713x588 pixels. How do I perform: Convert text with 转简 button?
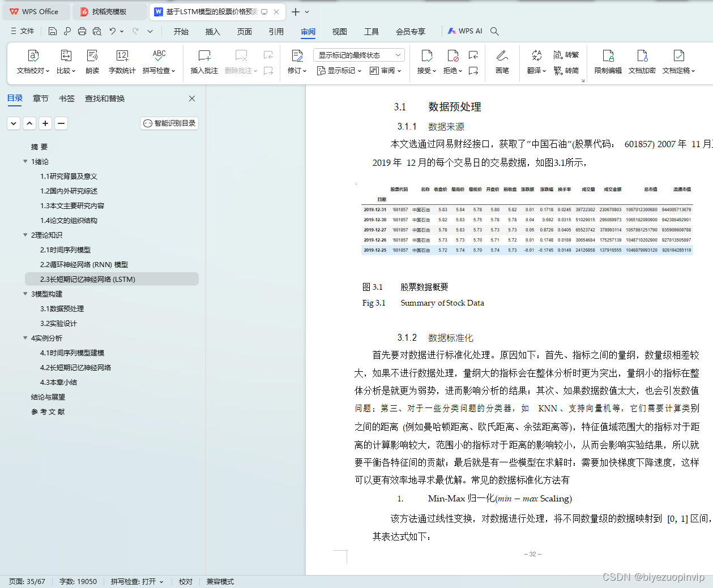tap(566, 71)
